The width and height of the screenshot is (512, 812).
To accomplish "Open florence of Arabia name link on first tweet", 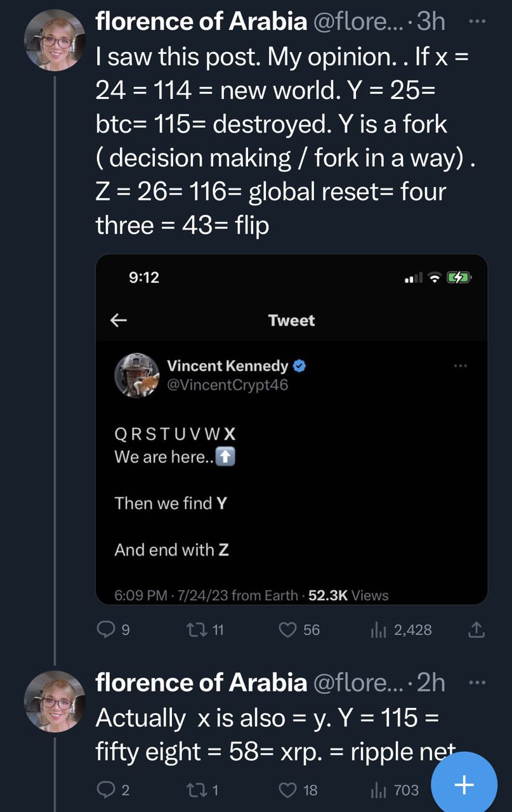I will tap(200, 22).
